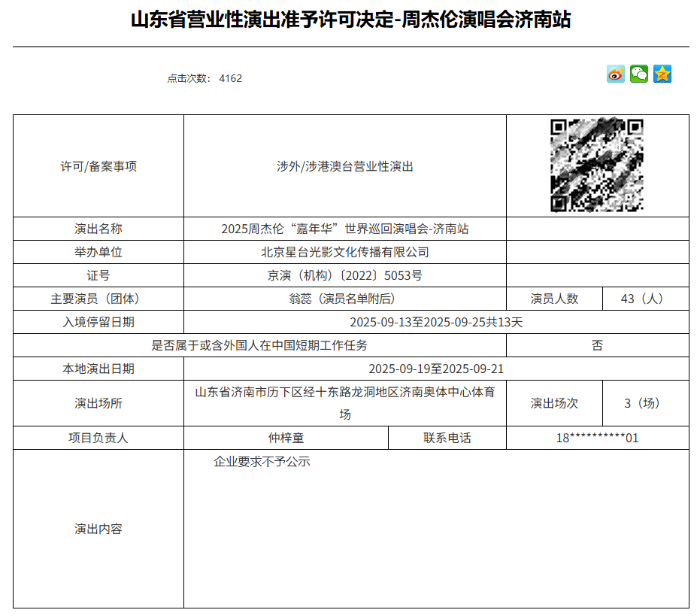Select the page title about 周杰伦演唱会济南站
697x616 pixels.
(350, 20)
